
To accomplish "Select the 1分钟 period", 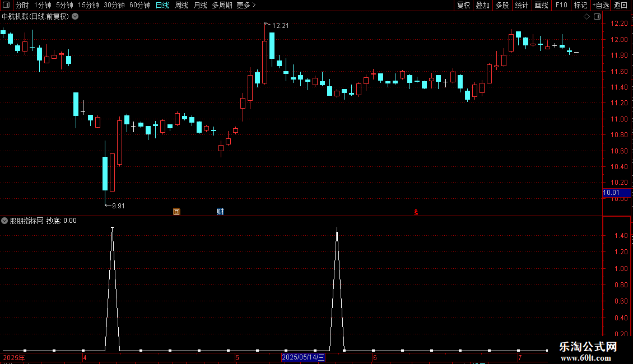I will tap(43, 5).
